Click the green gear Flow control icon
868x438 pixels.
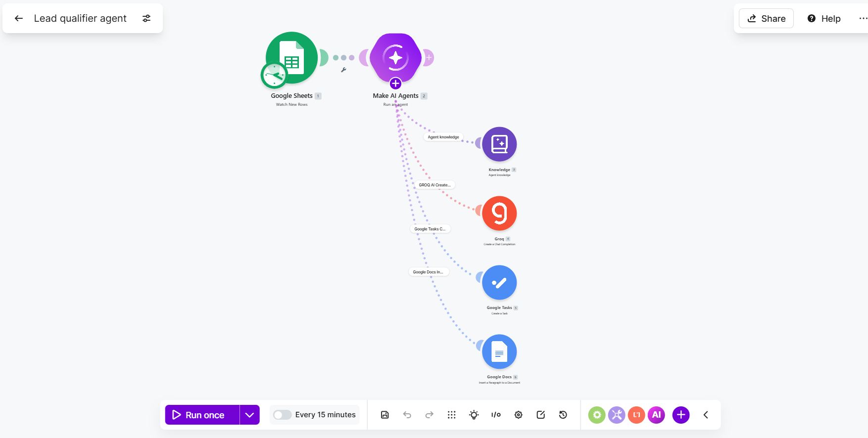(x=597, y=415)
